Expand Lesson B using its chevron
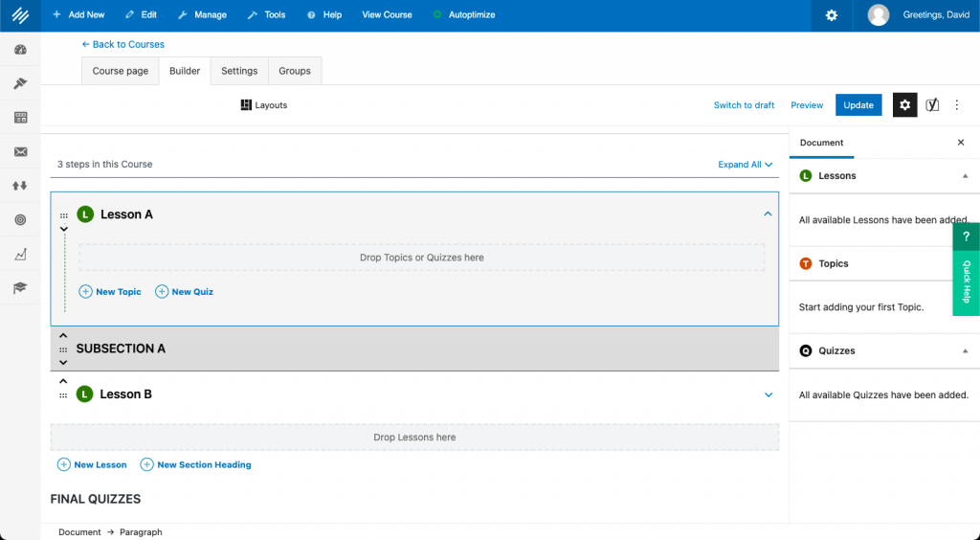The image size is (980, 540). click(768, 394)
